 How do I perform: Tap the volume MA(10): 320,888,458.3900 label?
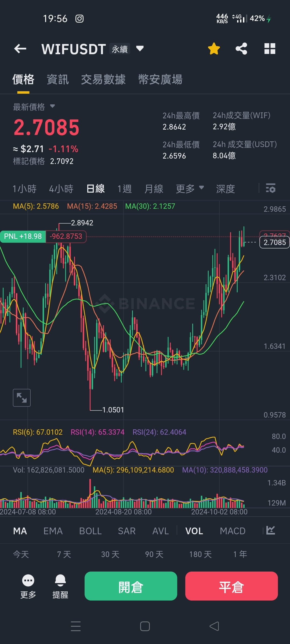tap(225, 470)
